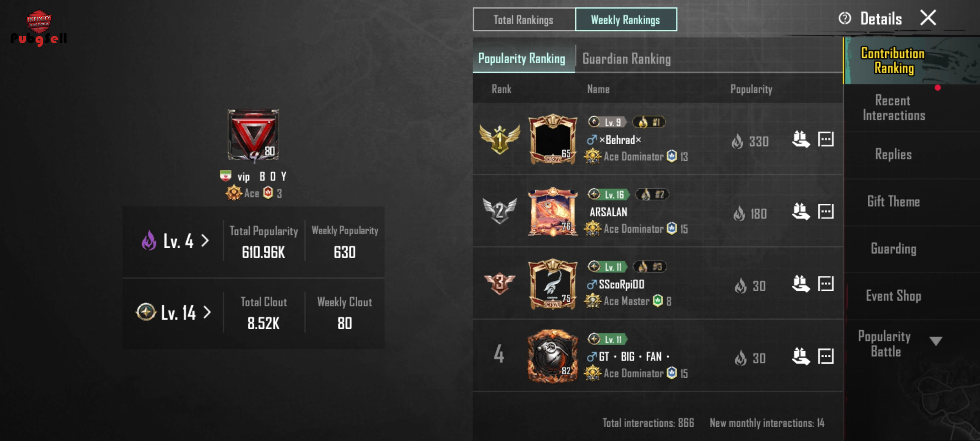The width and height of the screenshot is (980, 441).
Task: Open the message icon for GT BIG FAN
Action: click(x=826, y=356)
